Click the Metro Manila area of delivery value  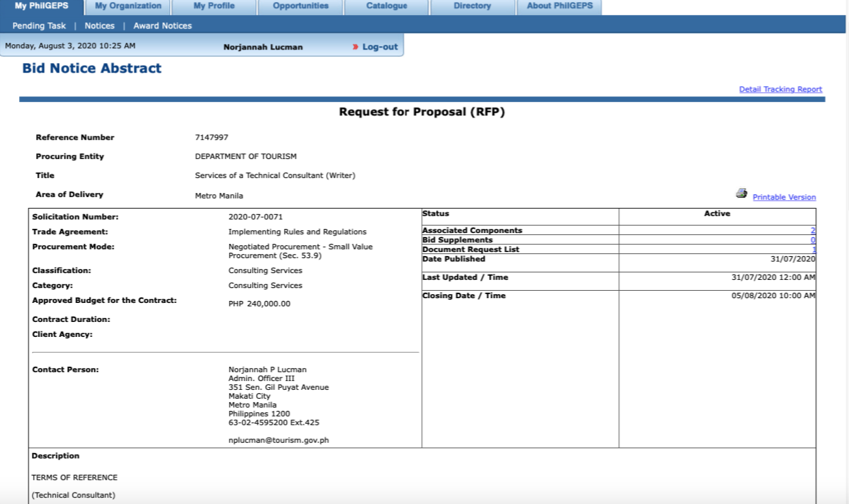click(219, 196)
